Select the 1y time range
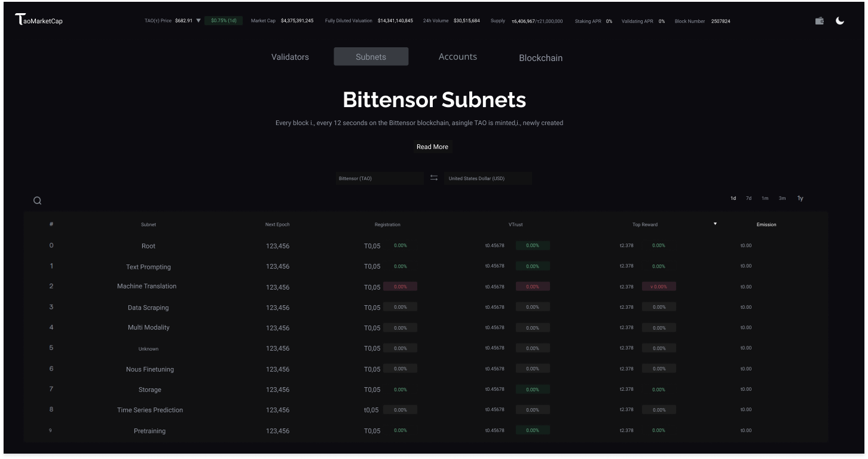868x459 pixels. [800, 198]
